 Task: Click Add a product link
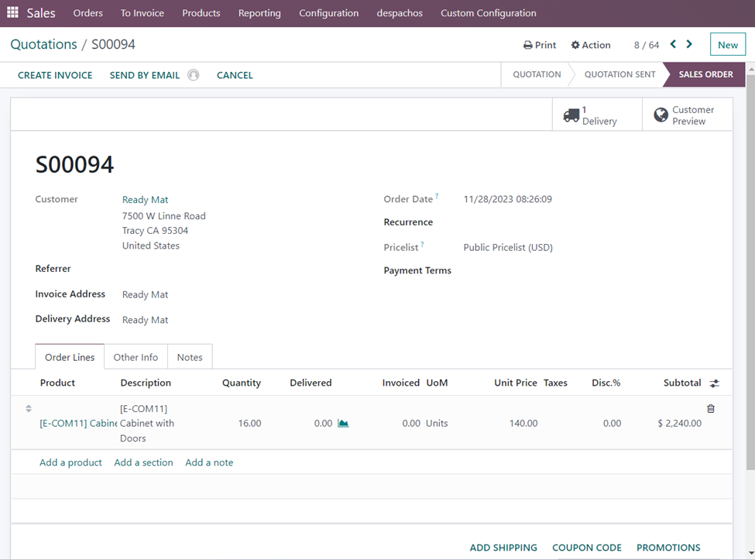coord(70,462)
